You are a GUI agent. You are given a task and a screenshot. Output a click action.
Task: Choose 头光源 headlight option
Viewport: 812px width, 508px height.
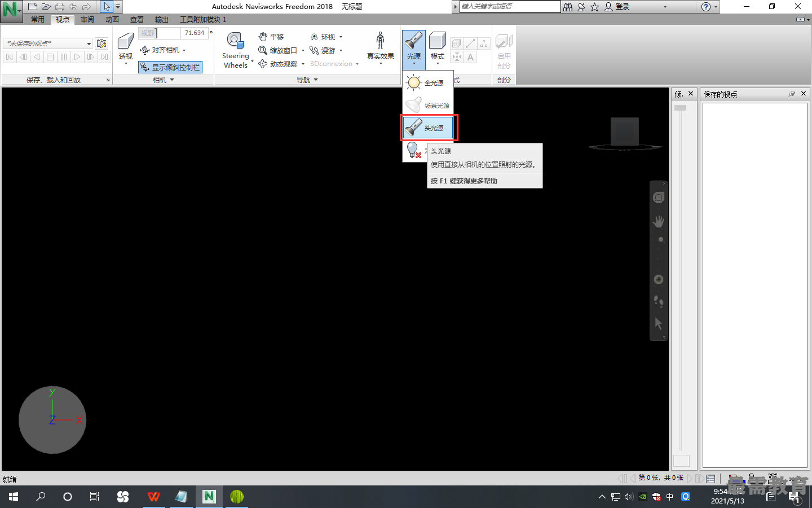[428, 128]
